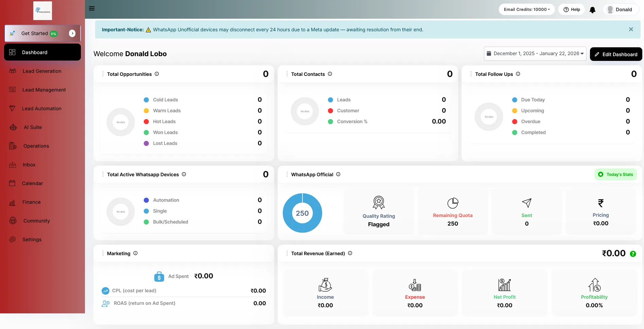Click the Help button
The image size is (644, 329).
[x=572, y=10]
